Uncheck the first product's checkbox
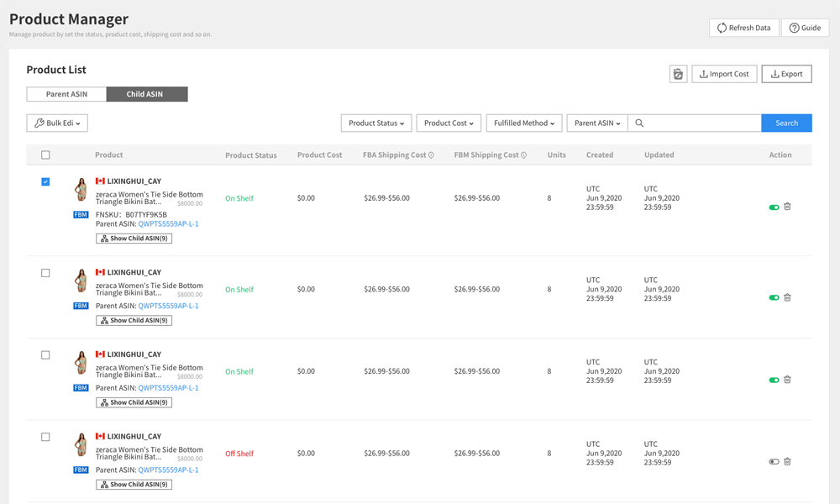 pos(45,181)
